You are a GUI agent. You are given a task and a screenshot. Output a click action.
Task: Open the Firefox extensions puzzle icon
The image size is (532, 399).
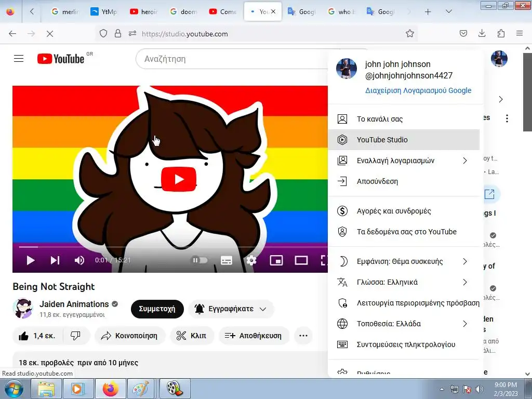click(x=501, y=33)
